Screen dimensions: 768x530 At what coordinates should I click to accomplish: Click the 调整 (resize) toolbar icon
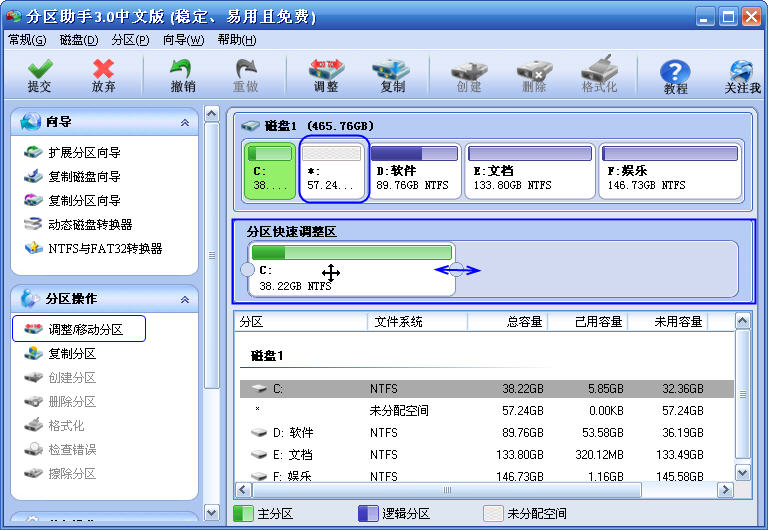point(326,76)
